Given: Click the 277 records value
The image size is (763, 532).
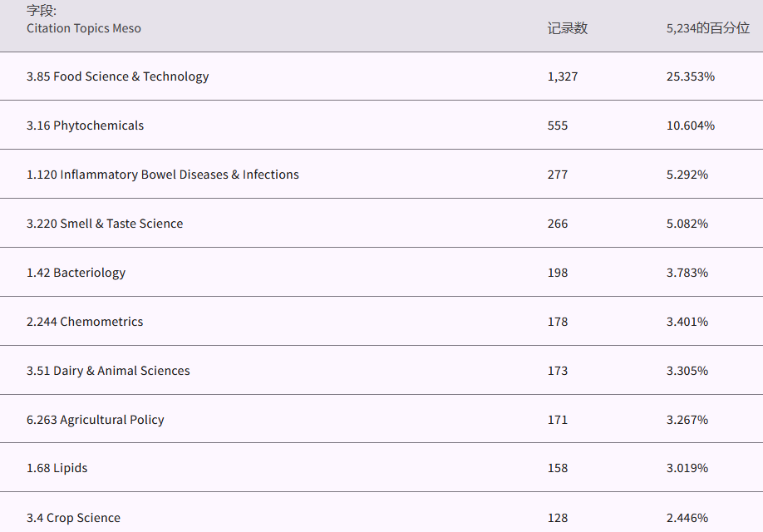Looking at the screenshot, I should pyautogui.click(x=558, y=175).
